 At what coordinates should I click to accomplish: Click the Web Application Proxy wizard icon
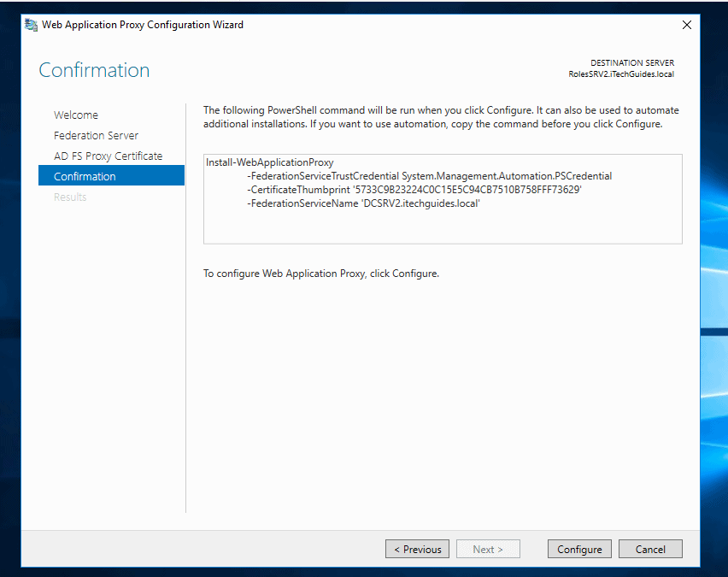28,25
